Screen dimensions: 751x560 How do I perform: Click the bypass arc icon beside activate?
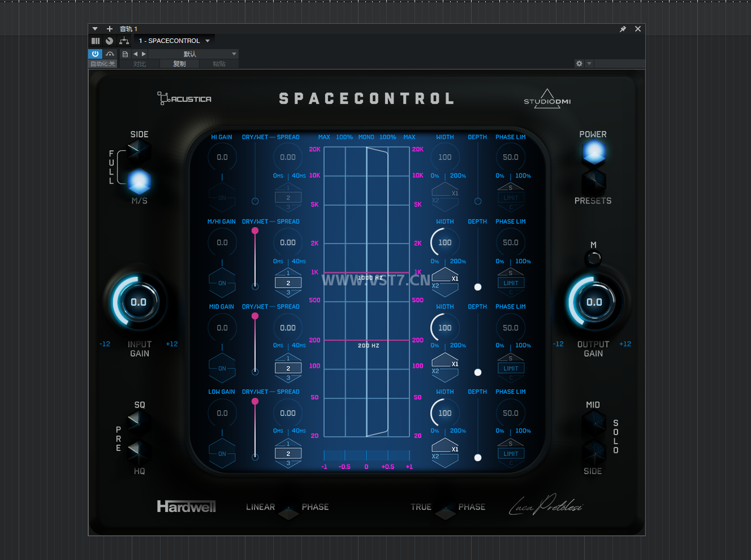point(110,54)
